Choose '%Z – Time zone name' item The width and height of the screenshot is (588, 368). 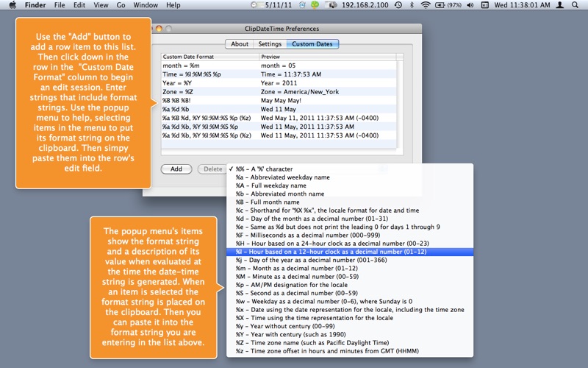click(x=350, y=342)
